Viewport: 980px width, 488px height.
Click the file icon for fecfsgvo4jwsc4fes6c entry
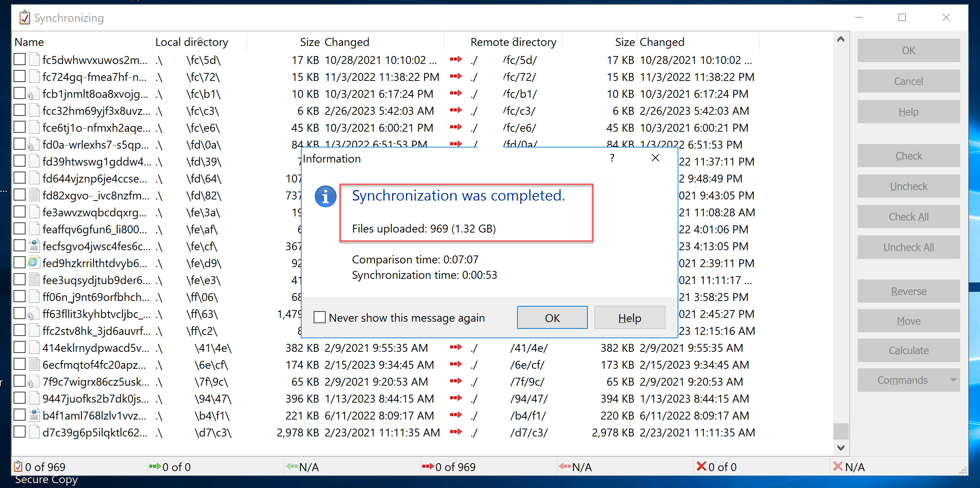coord(34,246)
